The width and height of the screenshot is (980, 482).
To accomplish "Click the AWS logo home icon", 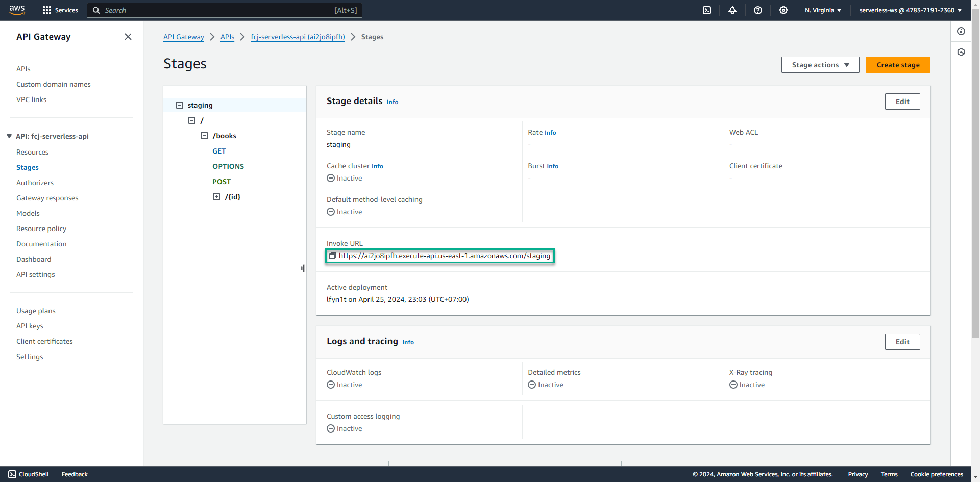I will [x=17, y=10].
